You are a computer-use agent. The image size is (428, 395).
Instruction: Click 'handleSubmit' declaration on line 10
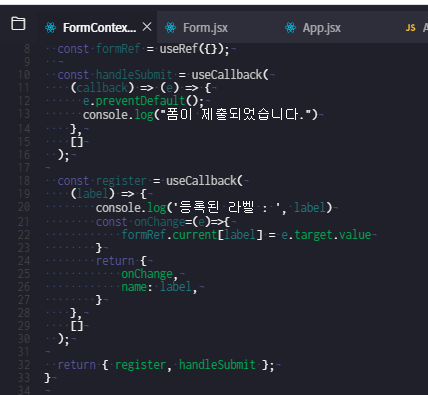(134, 75)
